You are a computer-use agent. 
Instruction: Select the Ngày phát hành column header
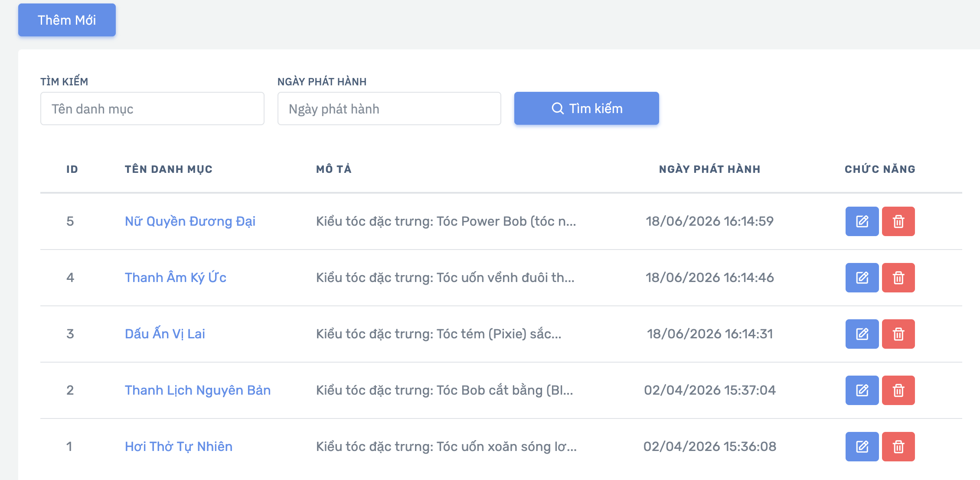point(709,169)
